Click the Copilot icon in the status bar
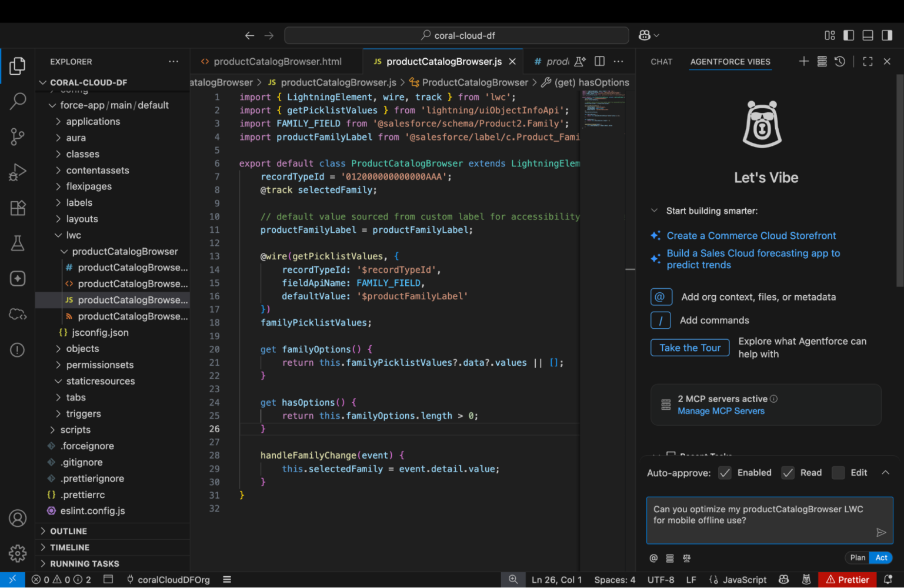Image resolution: width=904 pixels, height=588 pixels. (783, 579)
